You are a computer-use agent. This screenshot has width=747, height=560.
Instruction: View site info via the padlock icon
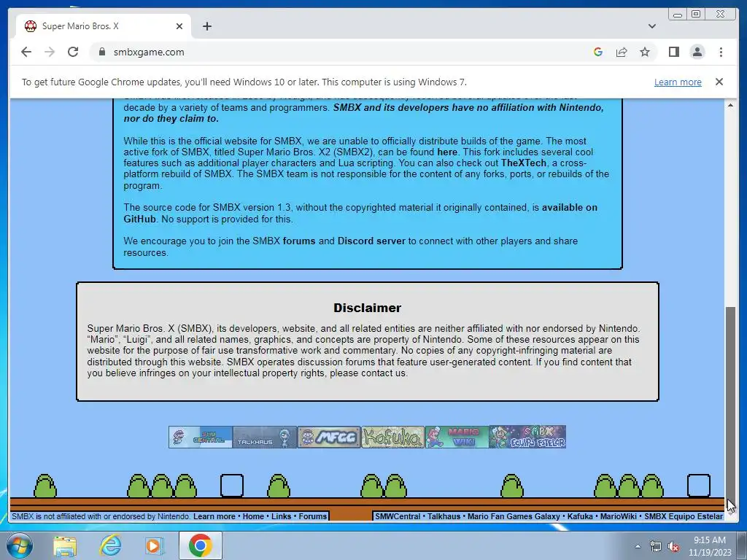(x=101, y=52)
